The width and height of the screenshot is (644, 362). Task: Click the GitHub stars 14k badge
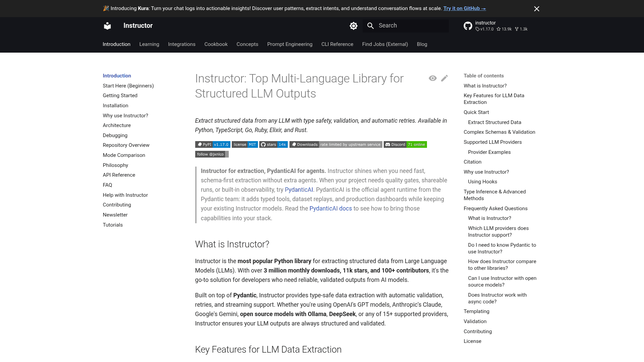[273, 144]
